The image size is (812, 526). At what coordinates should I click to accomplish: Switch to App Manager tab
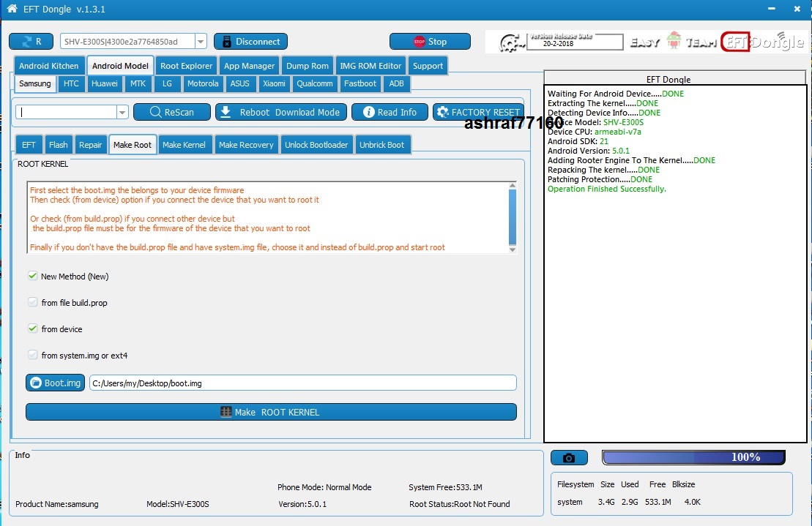(249, 66)
